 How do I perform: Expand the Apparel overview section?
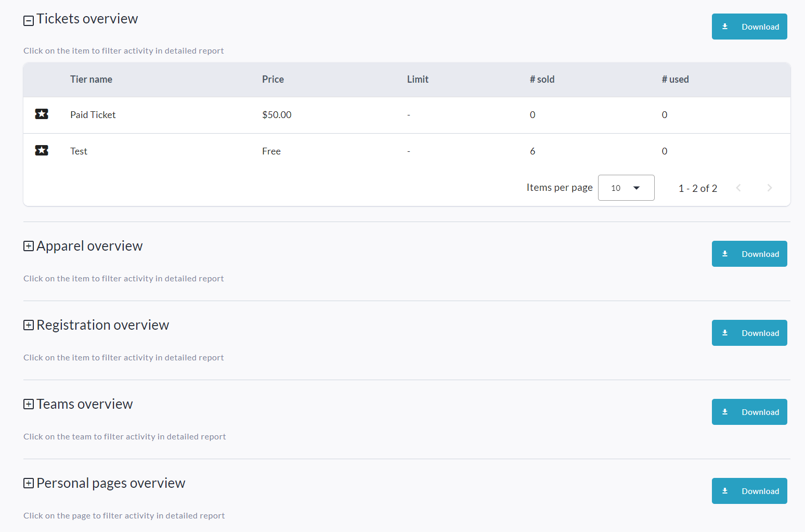(x=29, y=246)
